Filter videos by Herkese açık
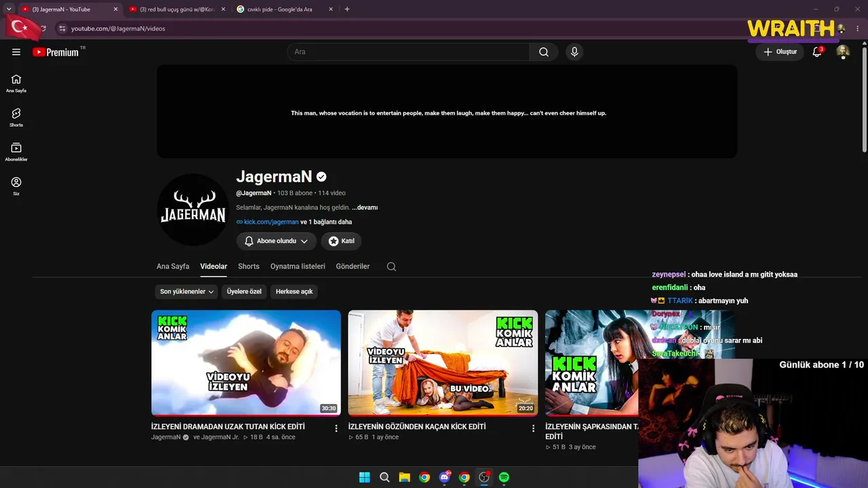This screenshot has height=488, width=868. [x=294, y=291]
